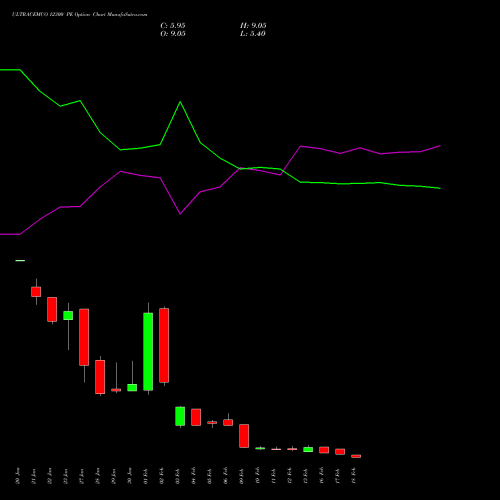Click the ULTRACEMCO PE Options chart title

tap(79, 14)
